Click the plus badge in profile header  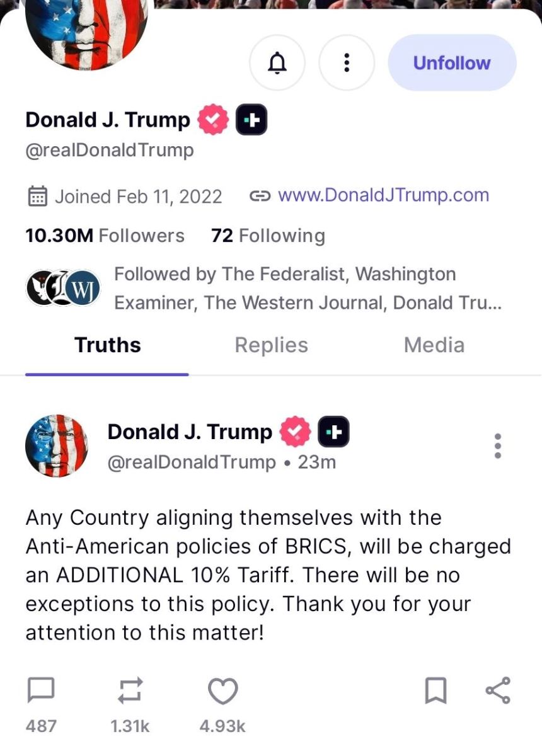click(251, 120)
